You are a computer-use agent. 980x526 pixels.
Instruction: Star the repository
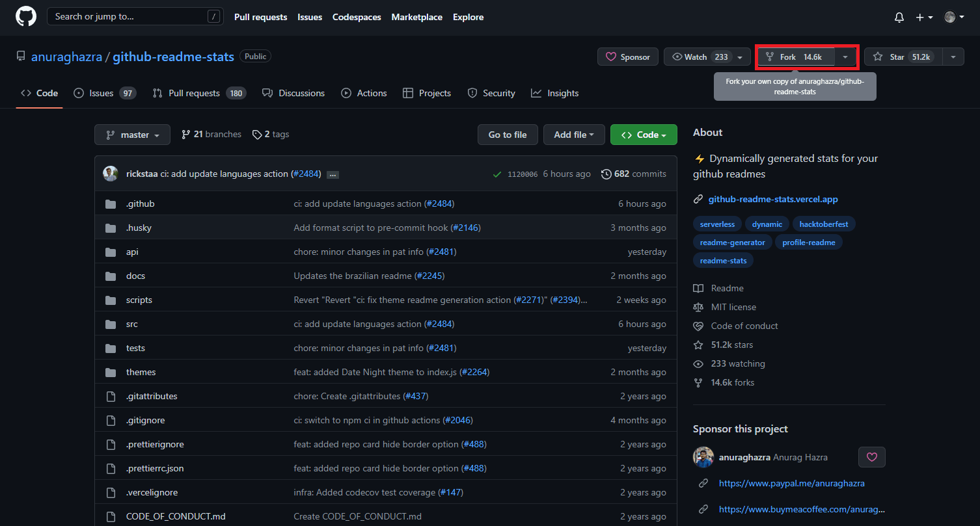903,57
